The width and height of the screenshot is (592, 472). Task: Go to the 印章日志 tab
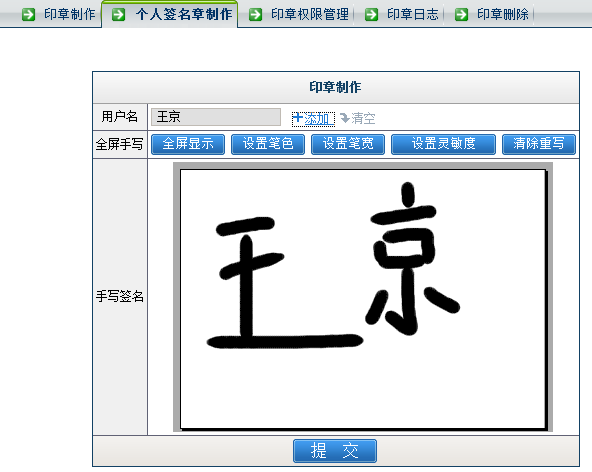[x=413, y=14]
